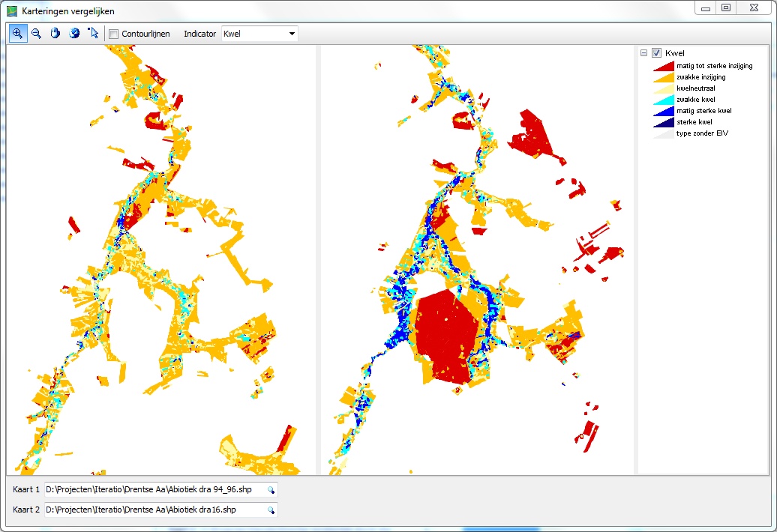Browse for the Kaart 2 shapefile
The height and width of the screenshot is (532, 777).
click(x=271, y=510)
